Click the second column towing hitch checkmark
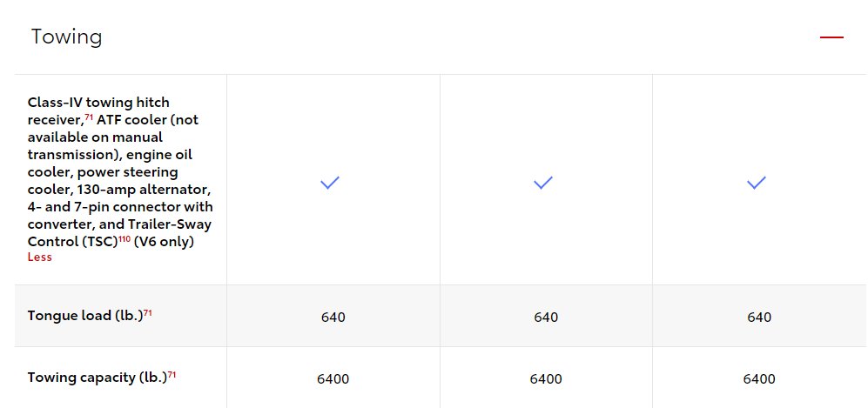The width and height of the screenshot is (868, 408). [543, 183]
